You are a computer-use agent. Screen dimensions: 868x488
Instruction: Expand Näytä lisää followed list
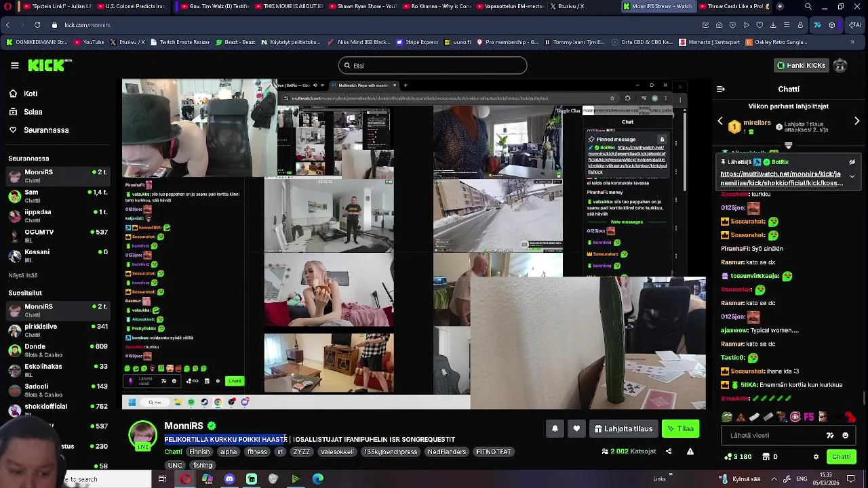(x=23, y=275)
